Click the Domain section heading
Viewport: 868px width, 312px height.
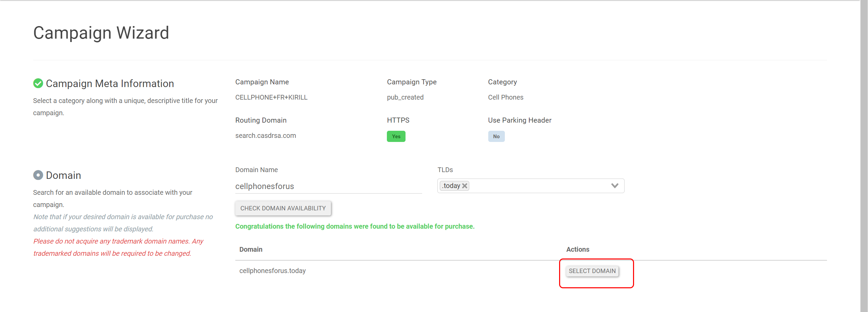[x=63, y=175]
